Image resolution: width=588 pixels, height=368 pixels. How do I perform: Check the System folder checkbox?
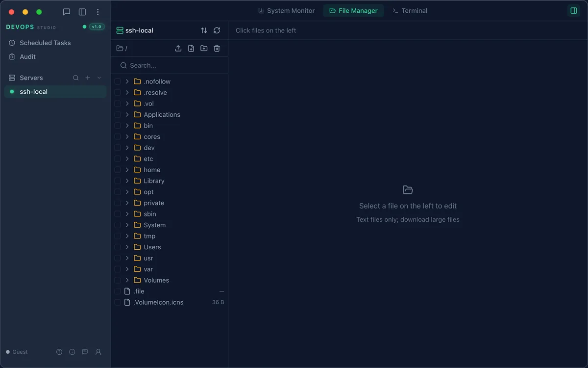pos(118,225)
